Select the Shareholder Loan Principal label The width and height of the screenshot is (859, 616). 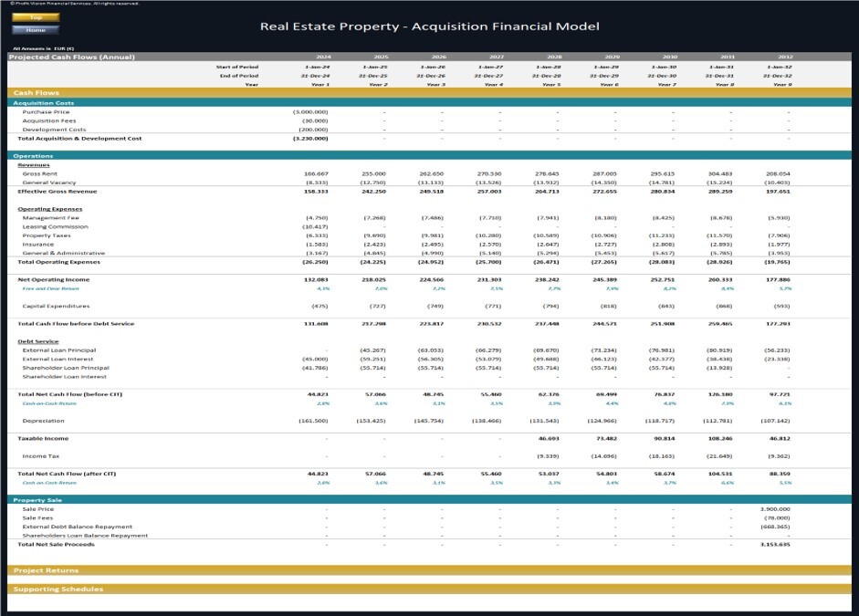66,368
